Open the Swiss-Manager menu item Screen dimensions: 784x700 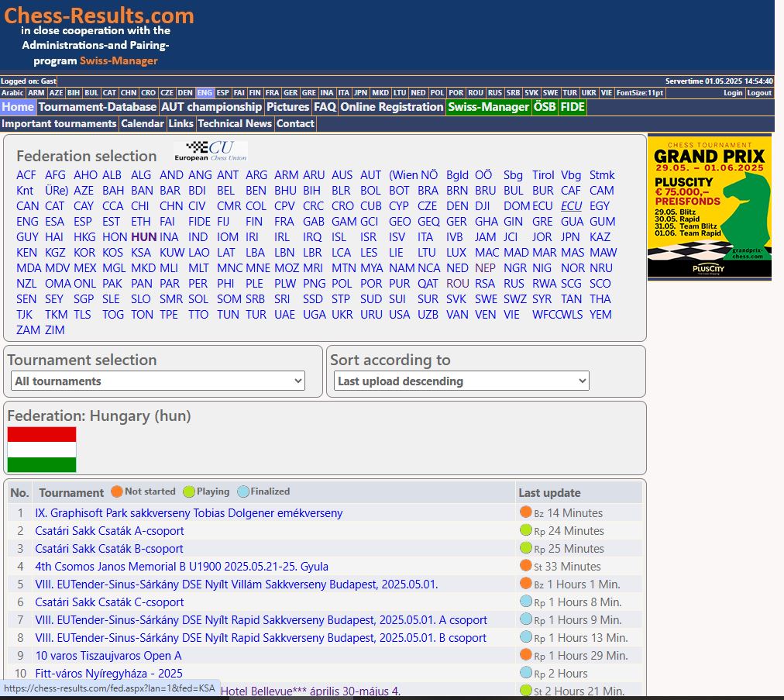(489, 107)
